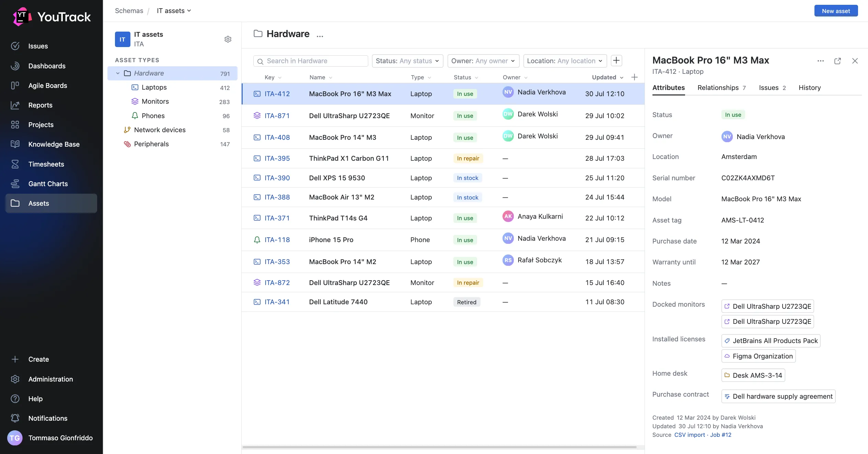Viewport: 868px width, 454px height.
Task: Click the IT assets settings gear
Action: [x=228, y=39]
